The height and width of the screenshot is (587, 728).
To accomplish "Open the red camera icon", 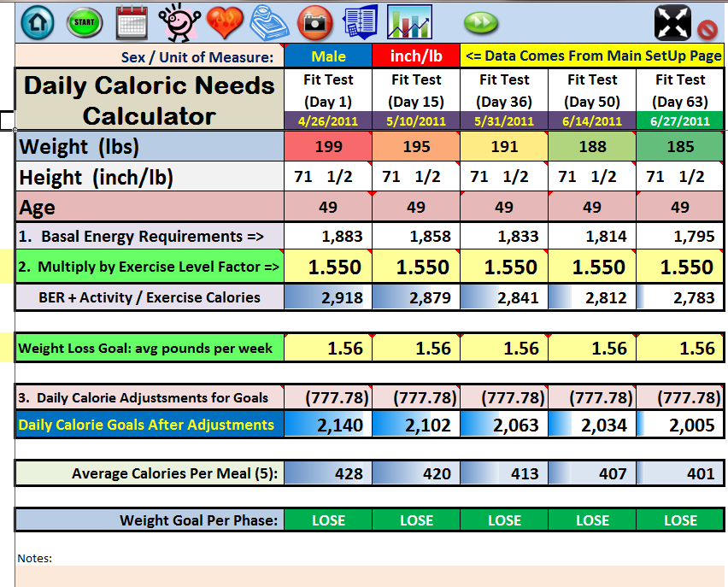I will pyautogui.click(x=314, y=22).
